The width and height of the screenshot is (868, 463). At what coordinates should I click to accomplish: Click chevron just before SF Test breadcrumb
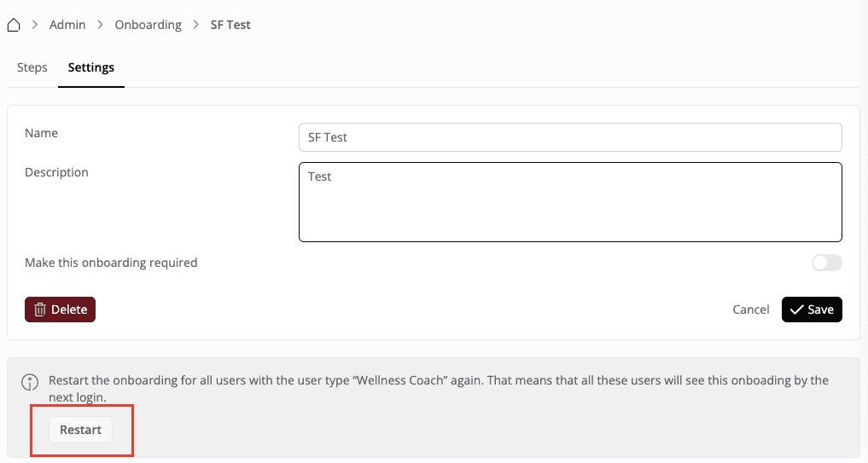pyautogui.click(x=196, y=25)
